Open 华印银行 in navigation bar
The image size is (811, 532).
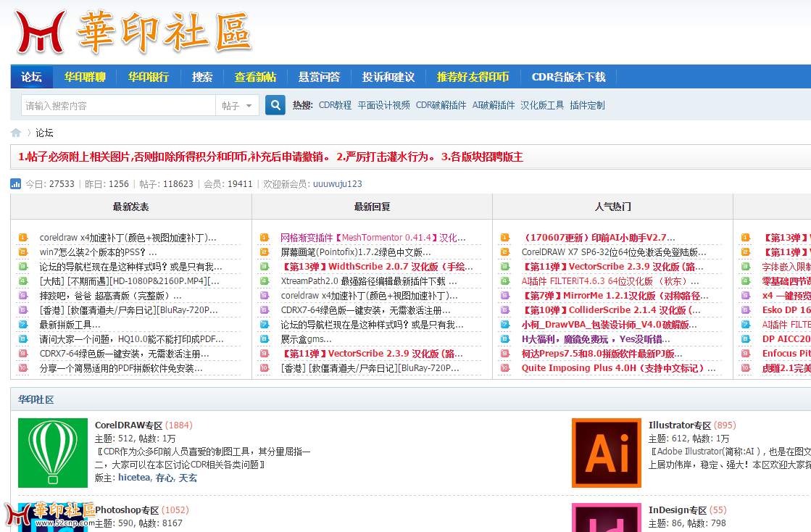click(x=149, y=77)
